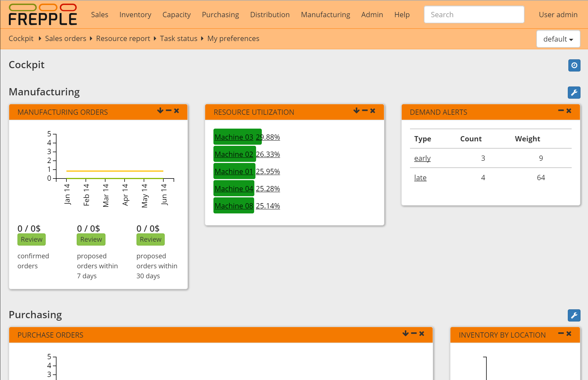588x380 pixels.
Task: Click down arrow on Purchase Orders widget
Action: coord(405,333)
